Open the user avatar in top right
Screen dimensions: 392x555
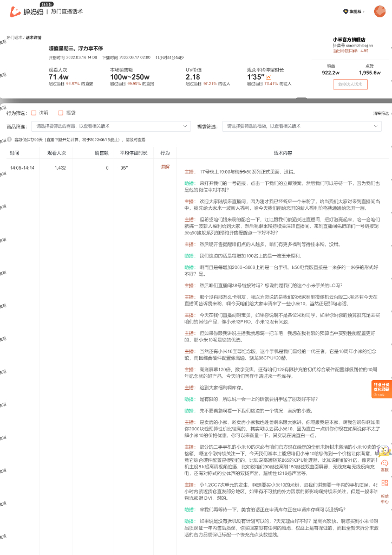tap(380, 11)
